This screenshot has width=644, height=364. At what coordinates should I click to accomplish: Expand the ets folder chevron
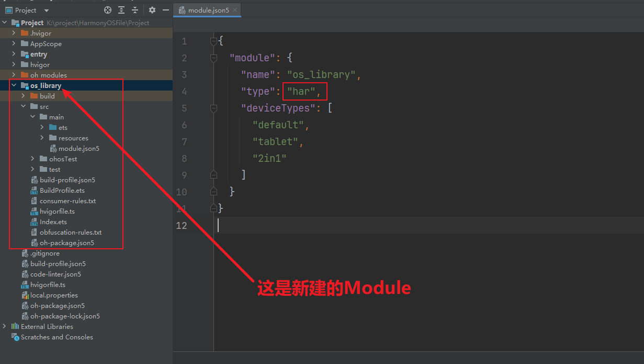pos(42,127)
